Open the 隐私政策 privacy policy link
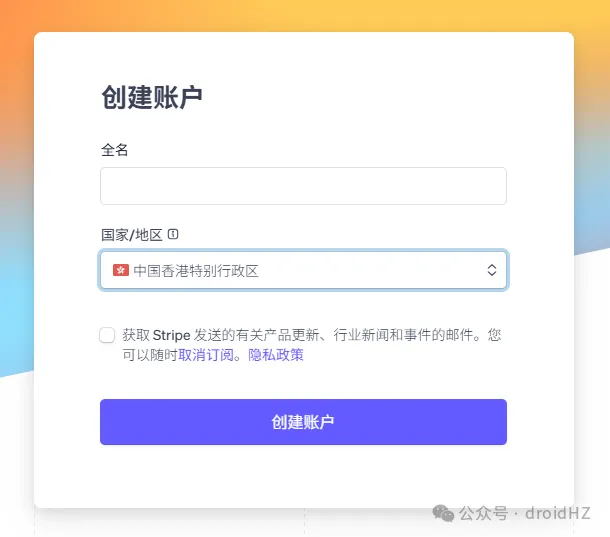This screenshot has width=610, height=537. click(276, 355)
